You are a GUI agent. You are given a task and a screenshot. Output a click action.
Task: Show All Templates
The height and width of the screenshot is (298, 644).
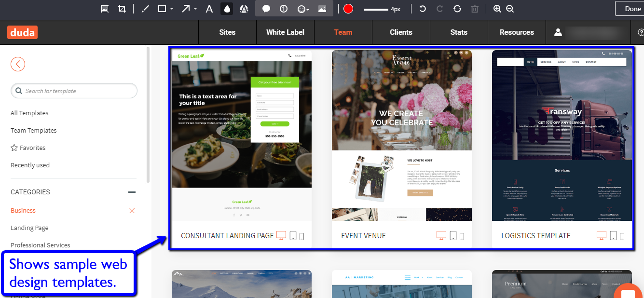(29, 113)
